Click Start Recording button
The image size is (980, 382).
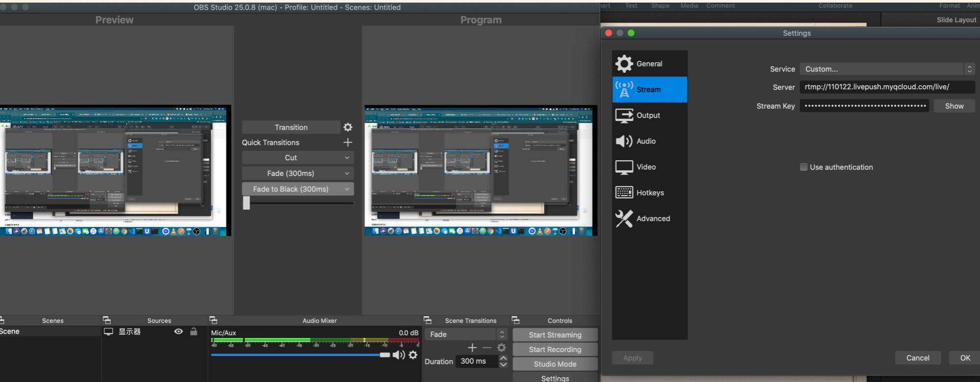click(555, 350)
